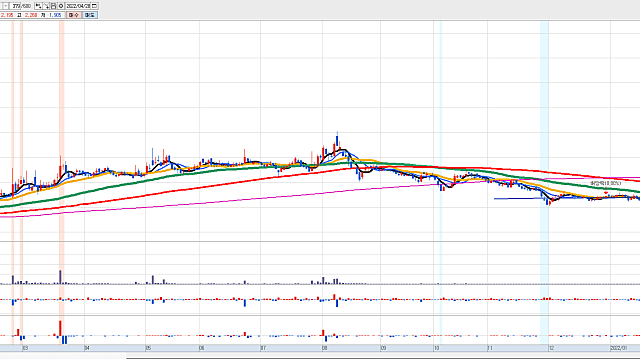The width and height of the screenshot is (640, 360).
Task: Click the bar count input field showing 379
Action: pos(15,6)
